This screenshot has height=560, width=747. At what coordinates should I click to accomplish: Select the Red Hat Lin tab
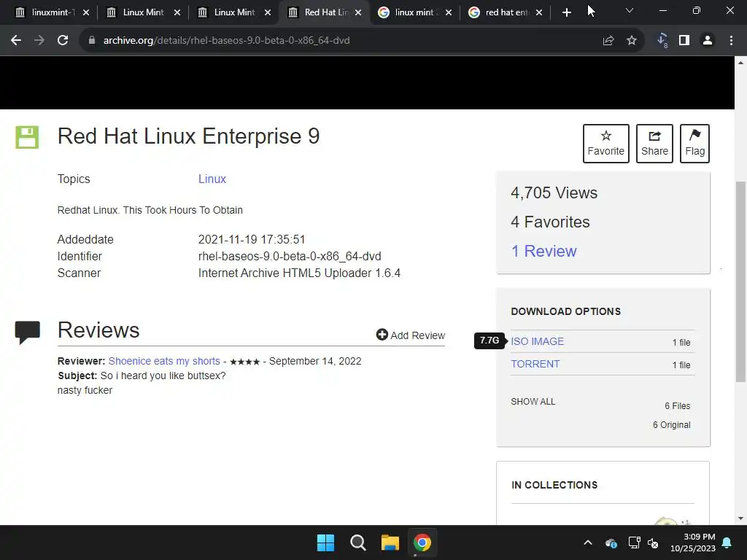325,13
